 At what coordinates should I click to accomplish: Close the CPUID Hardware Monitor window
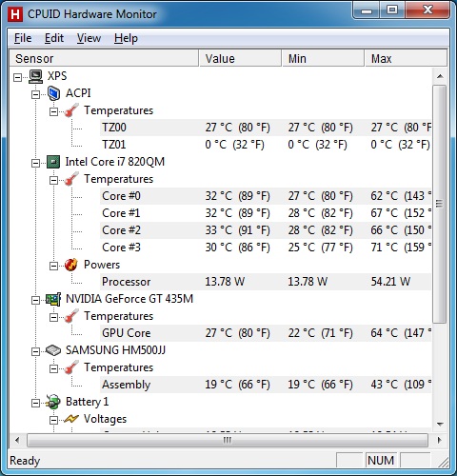click(x=427, y=11)
